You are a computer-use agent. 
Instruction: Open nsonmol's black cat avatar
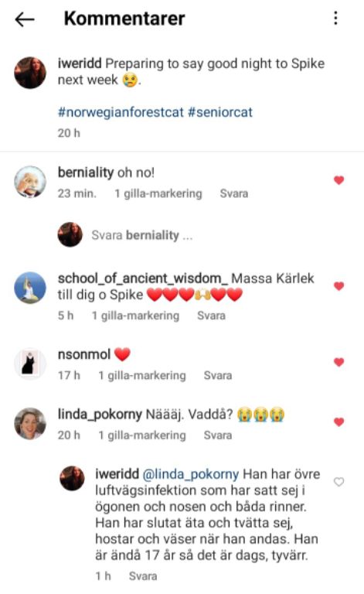point(30,364)
